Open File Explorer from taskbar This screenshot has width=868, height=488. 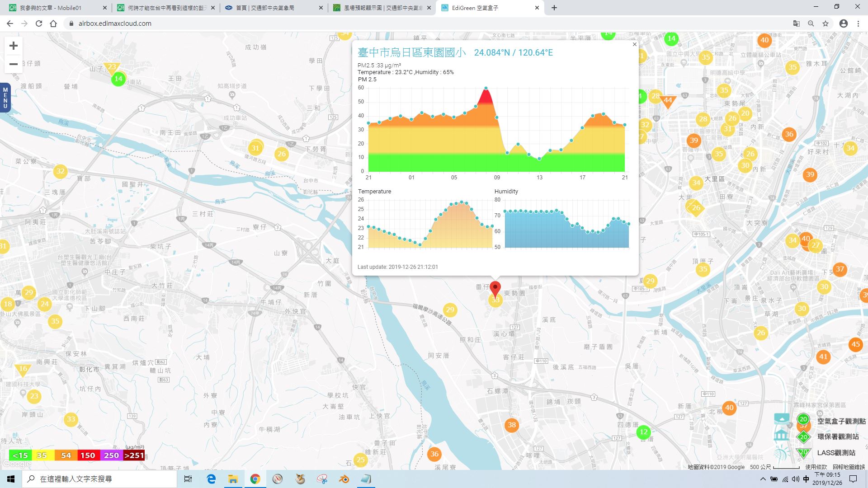click(x=233, y=479)
